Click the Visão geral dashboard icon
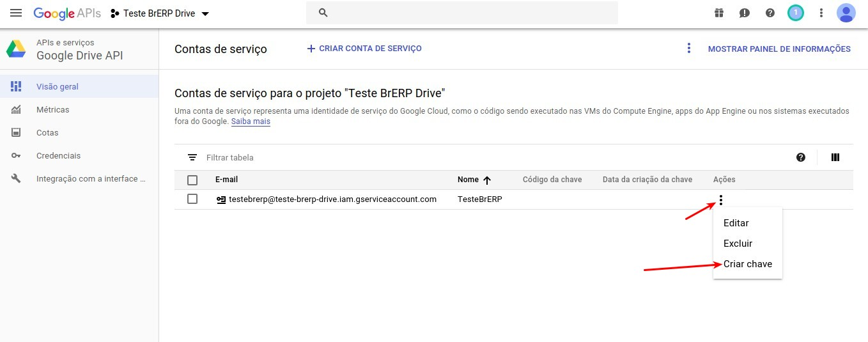Viewport: 868px width, 342px height. 17,86
